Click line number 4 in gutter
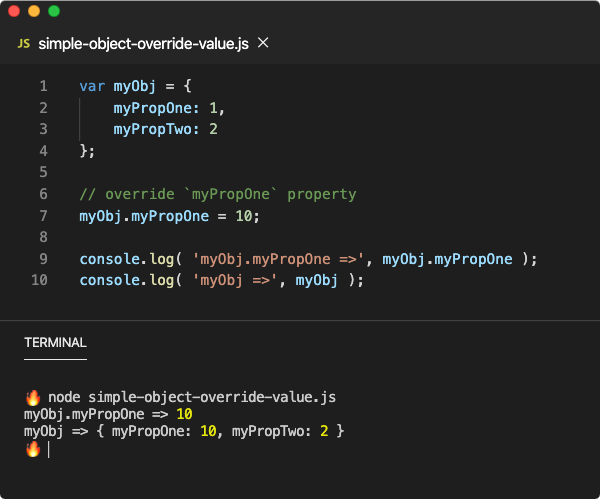Image resolution: width=600 pixels, height=499 pixels. click(x=44, y=151)
